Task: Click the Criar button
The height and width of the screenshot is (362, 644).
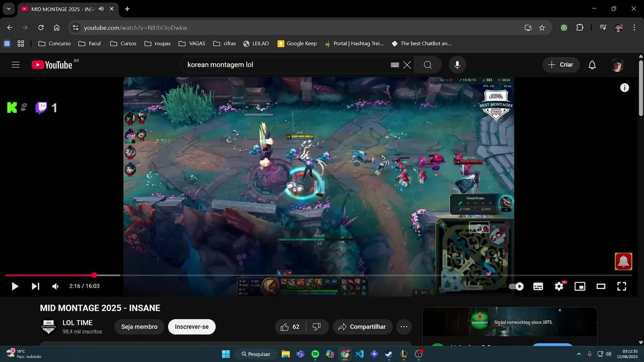Action: [x=561, y=64]
